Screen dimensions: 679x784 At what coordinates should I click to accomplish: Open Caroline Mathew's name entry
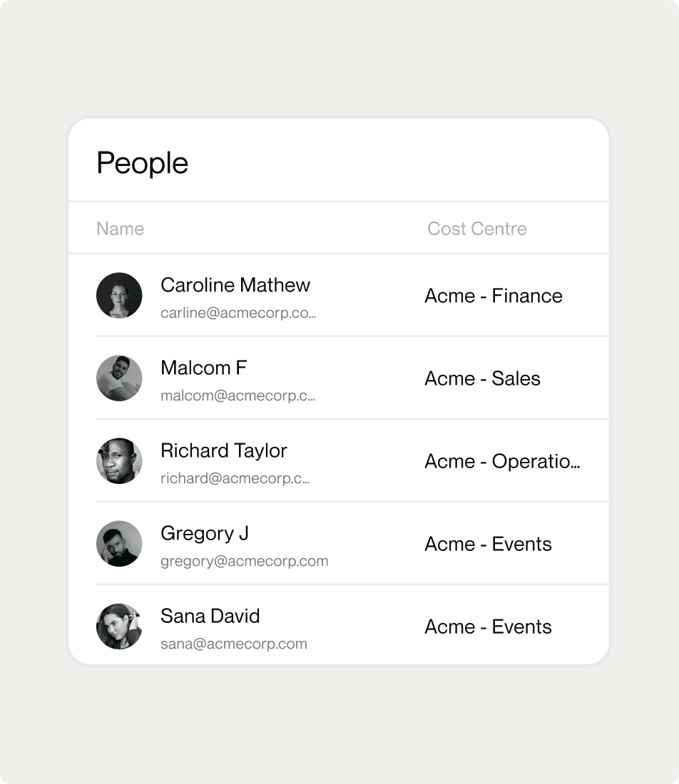tap(235, 285)
